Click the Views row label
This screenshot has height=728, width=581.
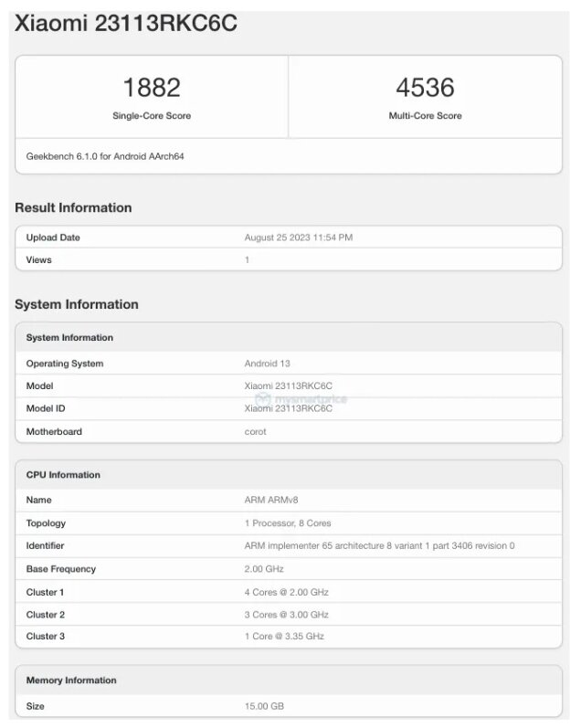point(38,260)
